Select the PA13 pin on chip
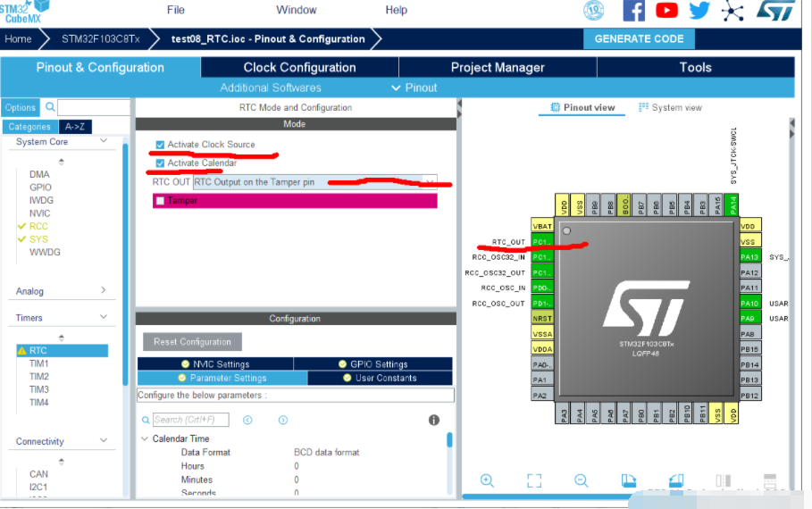This screenshot has width=812, height=509. click(750, 257)
